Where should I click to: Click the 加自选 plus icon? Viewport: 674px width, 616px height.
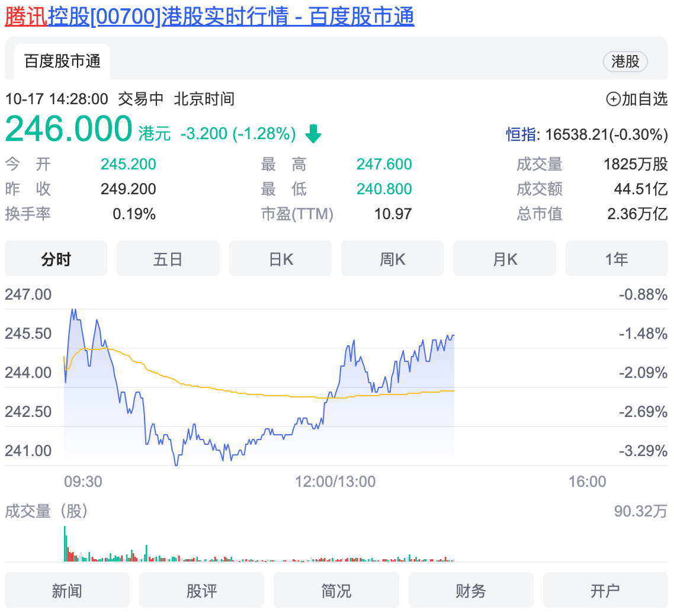tap(613, 99)
